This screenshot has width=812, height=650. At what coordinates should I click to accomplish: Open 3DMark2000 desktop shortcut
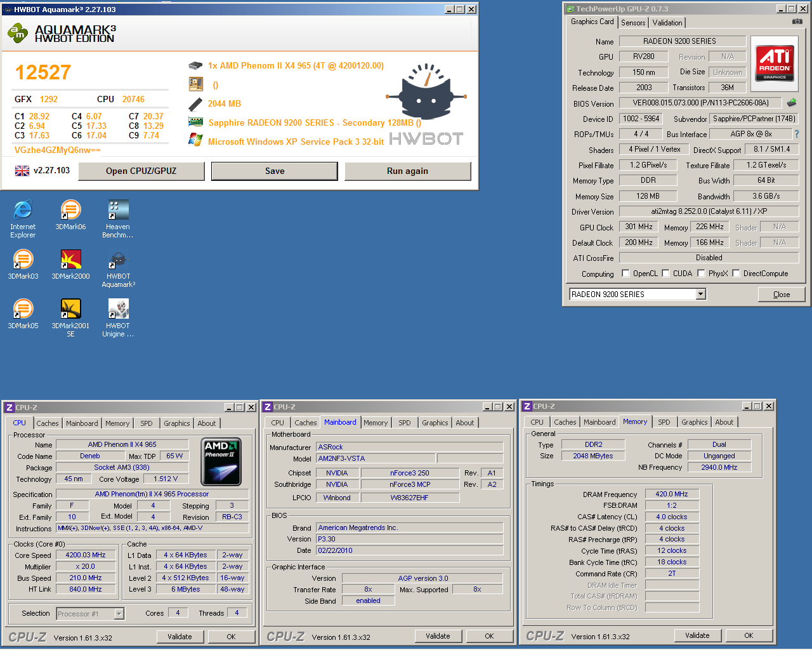click(x=70, y=264)
